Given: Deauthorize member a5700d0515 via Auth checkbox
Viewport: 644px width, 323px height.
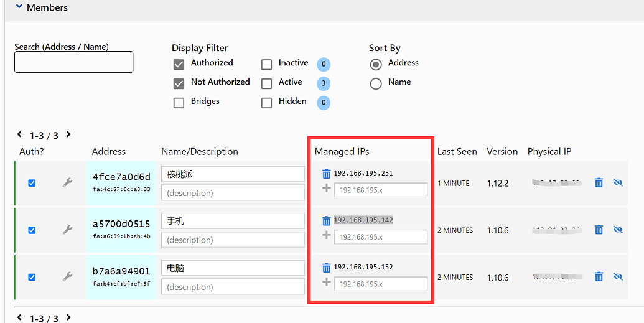Looking at the screenshot, I should point(32,230).
